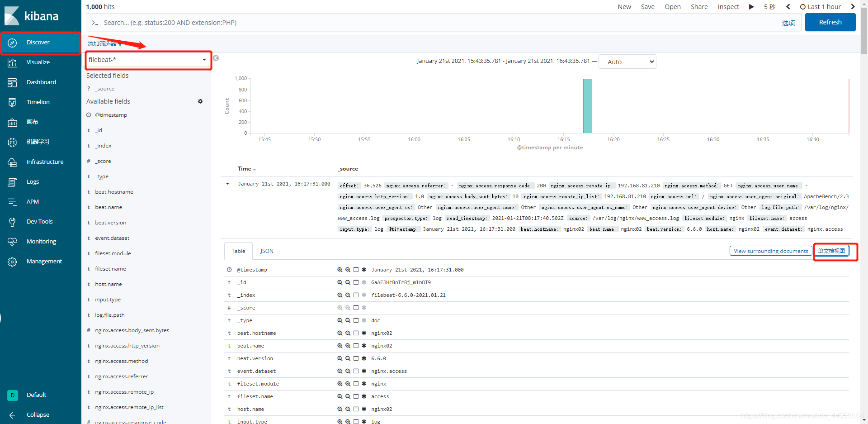Filter for value of beat.name

pyautogui.click(x=340, y=346)
